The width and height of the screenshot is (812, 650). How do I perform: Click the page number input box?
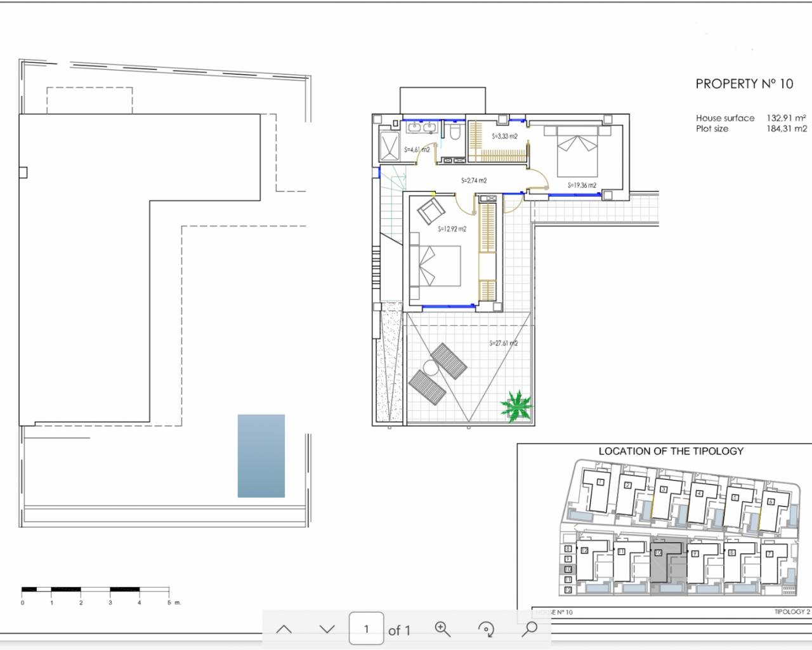(x=366, y=629)
